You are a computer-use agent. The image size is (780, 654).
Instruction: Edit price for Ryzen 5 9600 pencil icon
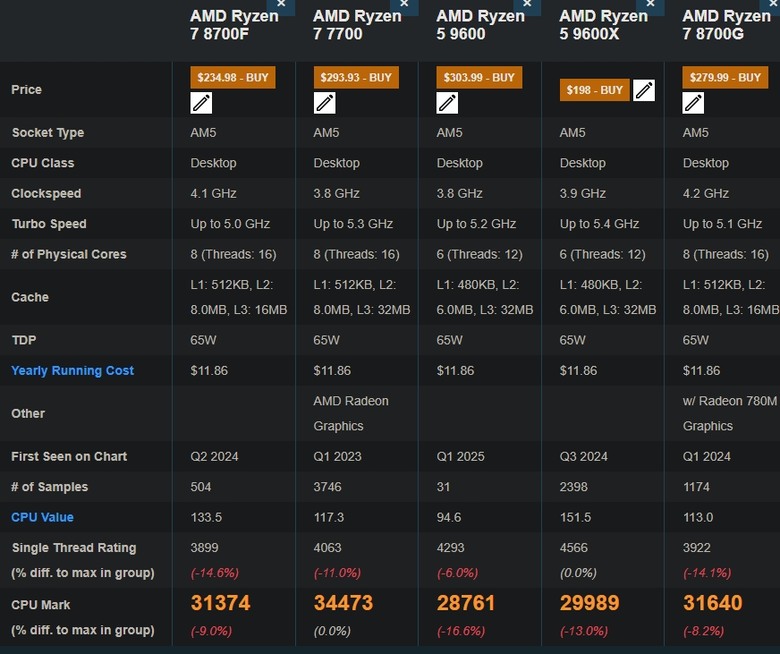tap(447, 103)
